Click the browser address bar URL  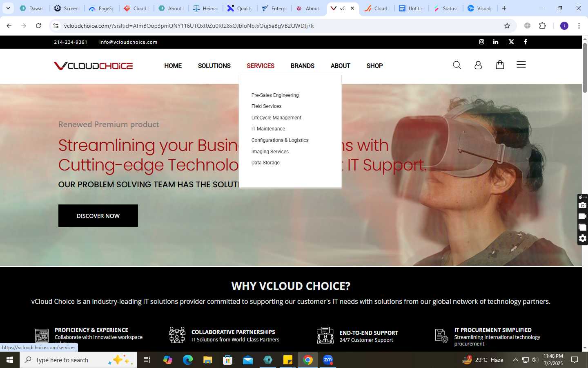coord(189,26)
